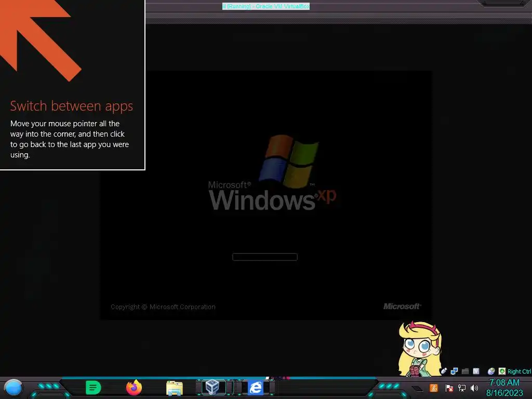Click the network connection tray icon

(x=461, y=388)
